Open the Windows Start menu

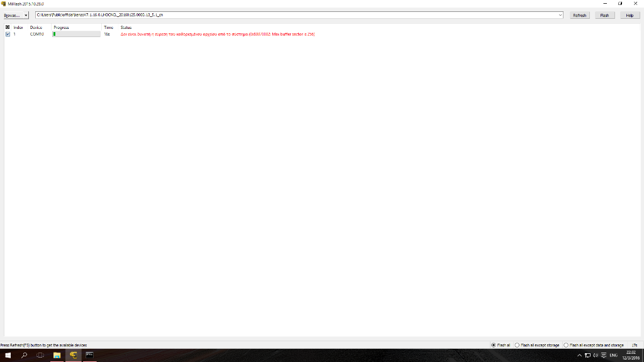coord(8,356)
